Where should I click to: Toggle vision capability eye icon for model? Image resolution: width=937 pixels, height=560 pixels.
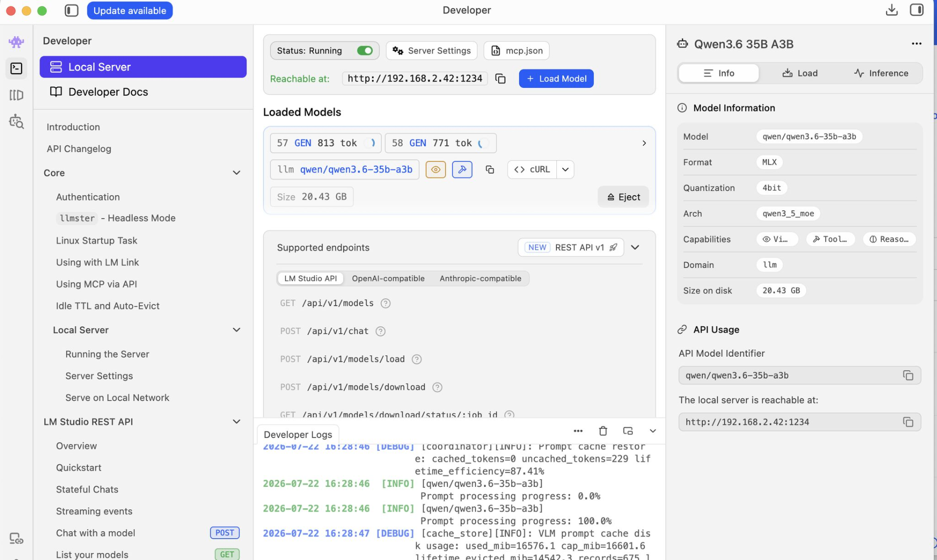435,169
